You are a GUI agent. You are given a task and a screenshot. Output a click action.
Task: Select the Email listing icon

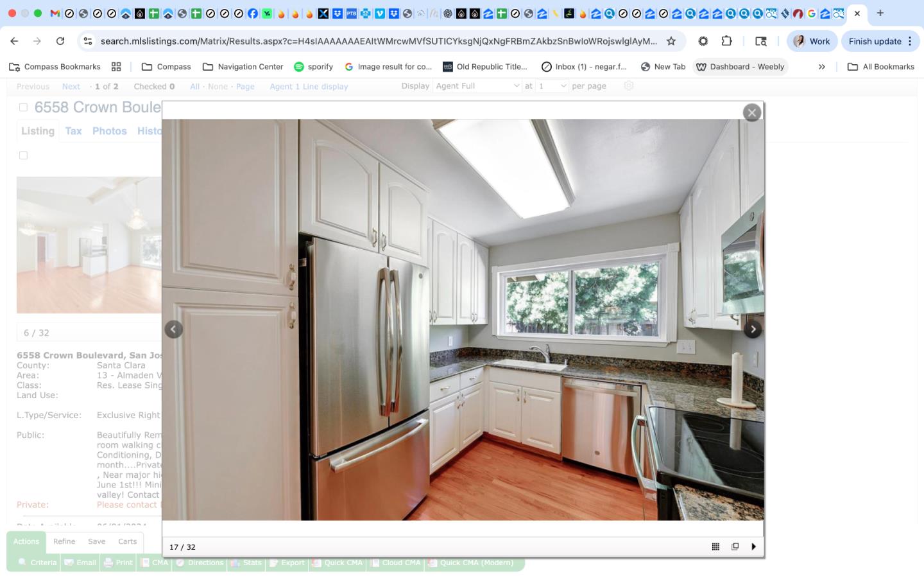[x=80, y=563]
